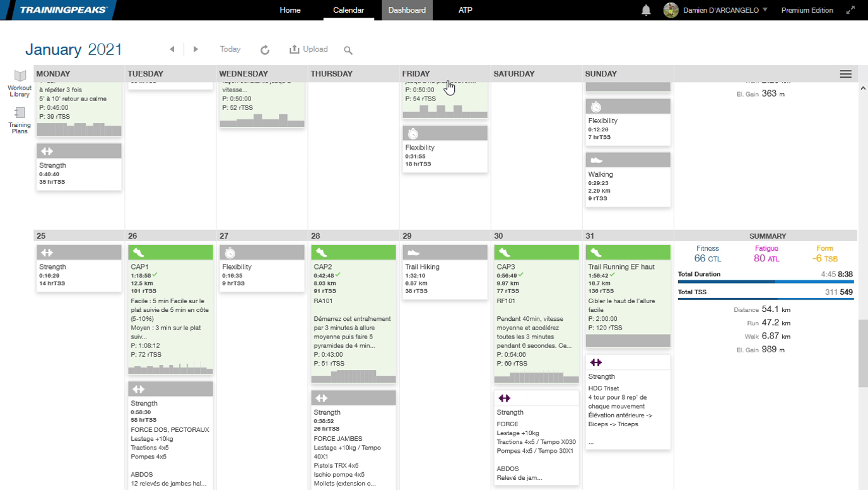868x490 pixels.
Task: Open the Home tab
Action: coord(290,10)
